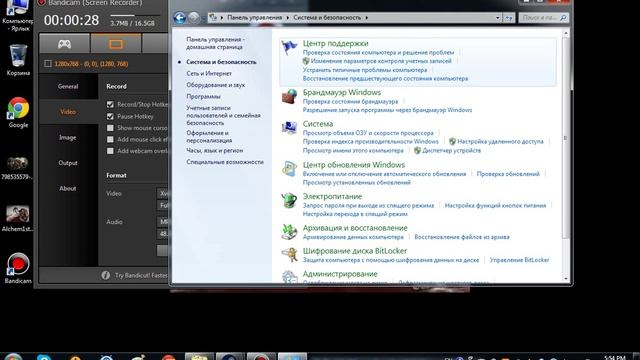Click the BitLocker keys icon
The height and width of the screenshot is (360, 640).
coord(289,255)
